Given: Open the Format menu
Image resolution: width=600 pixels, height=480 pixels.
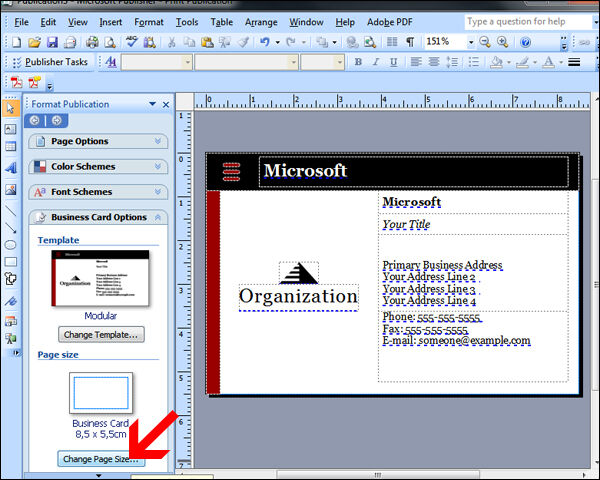Looking at the screenshot, I should [148, 22].
